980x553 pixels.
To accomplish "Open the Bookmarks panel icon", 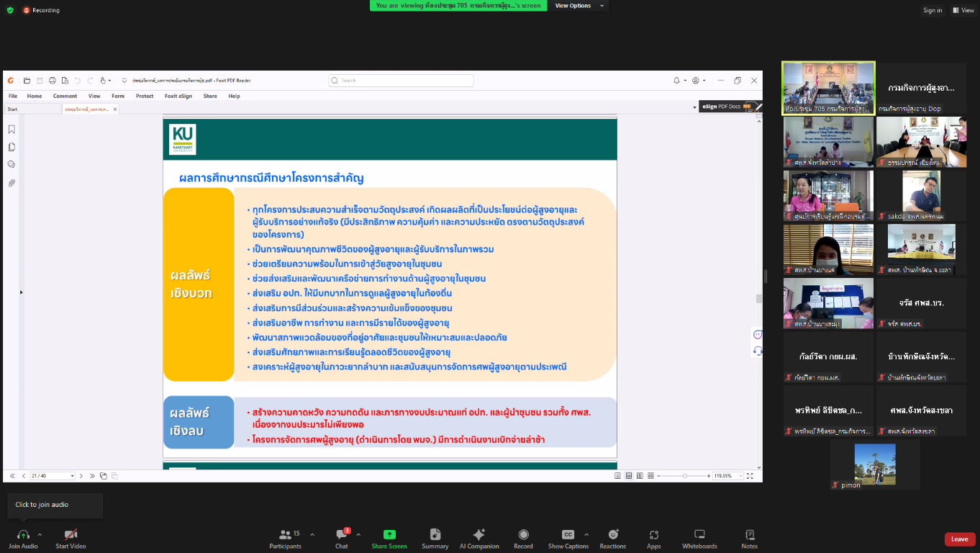I will 12,130.
